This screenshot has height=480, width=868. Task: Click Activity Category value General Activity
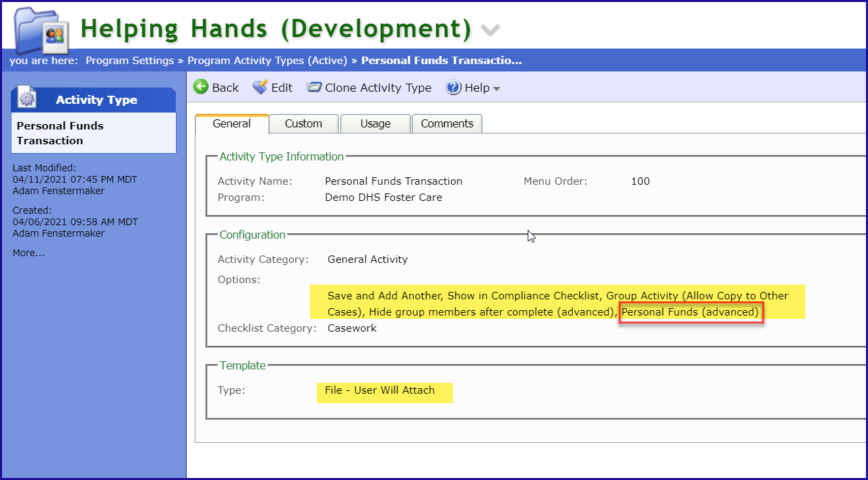tap(367, 259)
